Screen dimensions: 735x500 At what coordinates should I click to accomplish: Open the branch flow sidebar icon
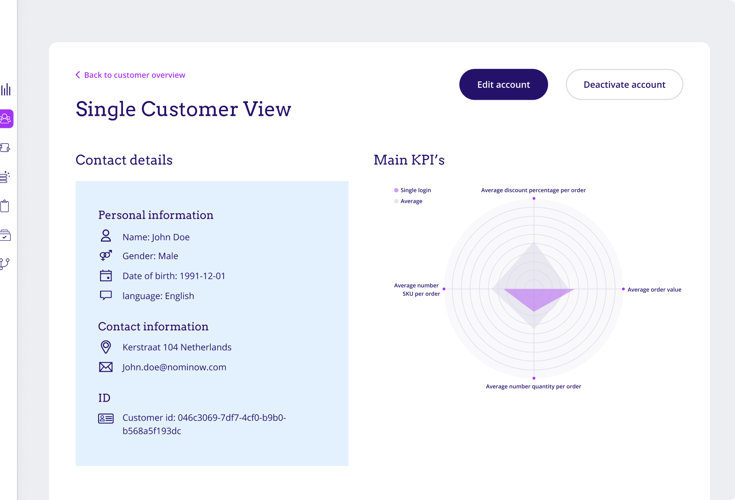click(x=6, y=264)
